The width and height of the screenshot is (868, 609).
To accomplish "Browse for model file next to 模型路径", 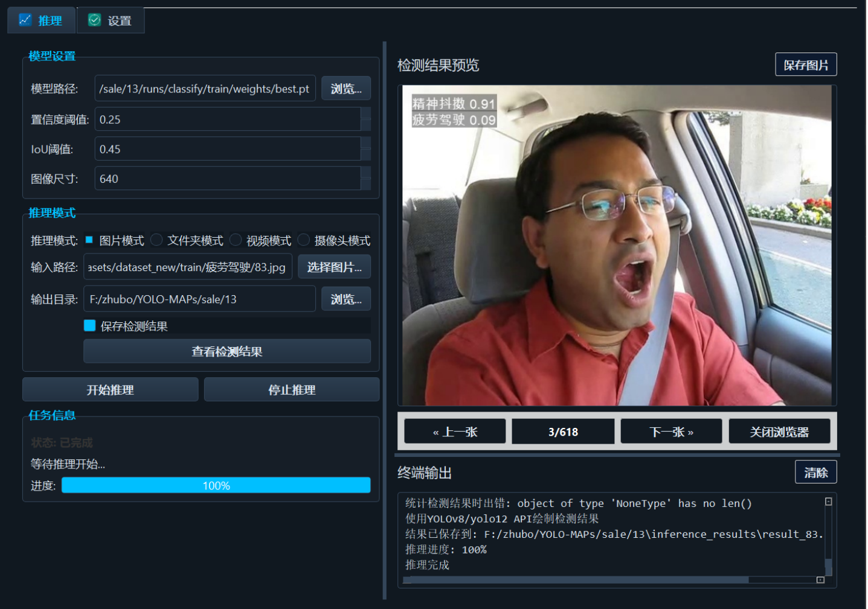I will (x=346, y=89).
